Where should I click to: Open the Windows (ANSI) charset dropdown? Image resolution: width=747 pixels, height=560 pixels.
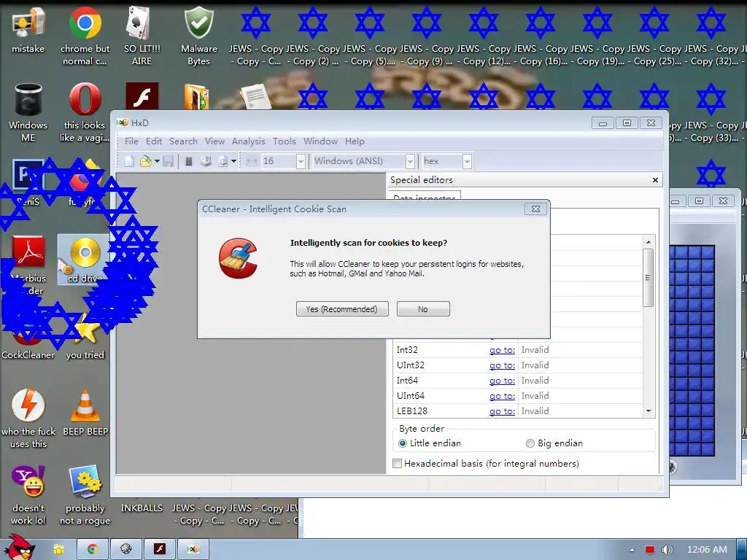[x=410, y=161]
